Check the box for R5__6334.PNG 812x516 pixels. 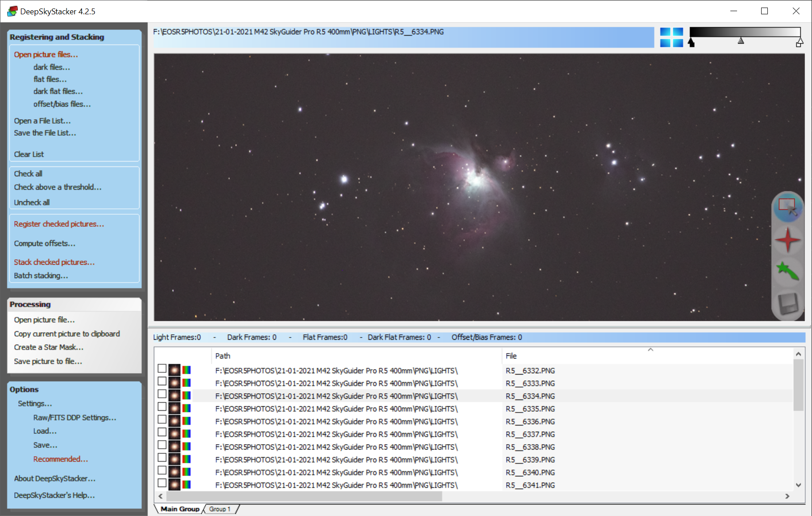tap(162, 394)
